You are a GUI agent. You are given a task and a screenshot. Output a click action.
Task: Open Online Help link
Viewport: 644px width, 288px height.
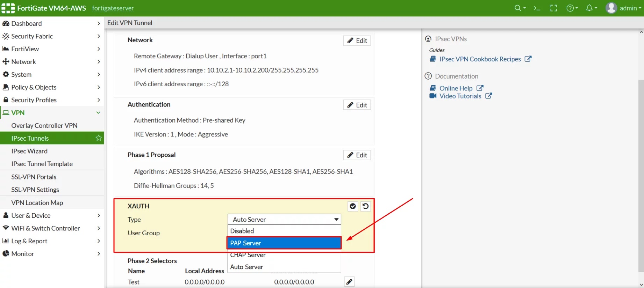click(x=456, y=88)
